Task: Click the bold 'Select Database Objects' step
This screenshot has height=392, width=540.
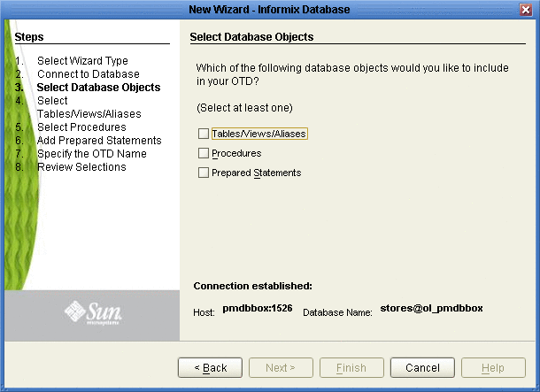Action: (x=98, y=88)
